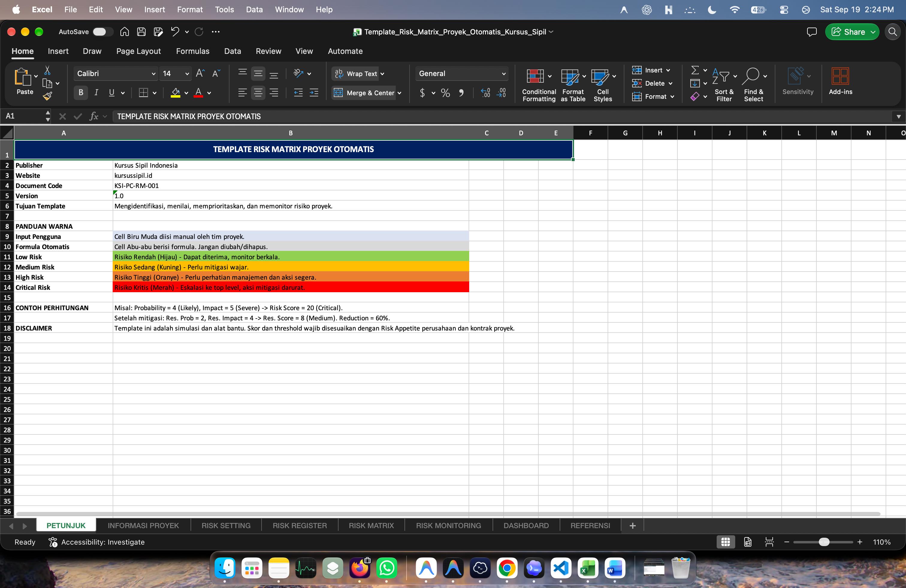Toggle Italic formatting
906x588 pixels.
pyautogui.click(x=96, y=93)
